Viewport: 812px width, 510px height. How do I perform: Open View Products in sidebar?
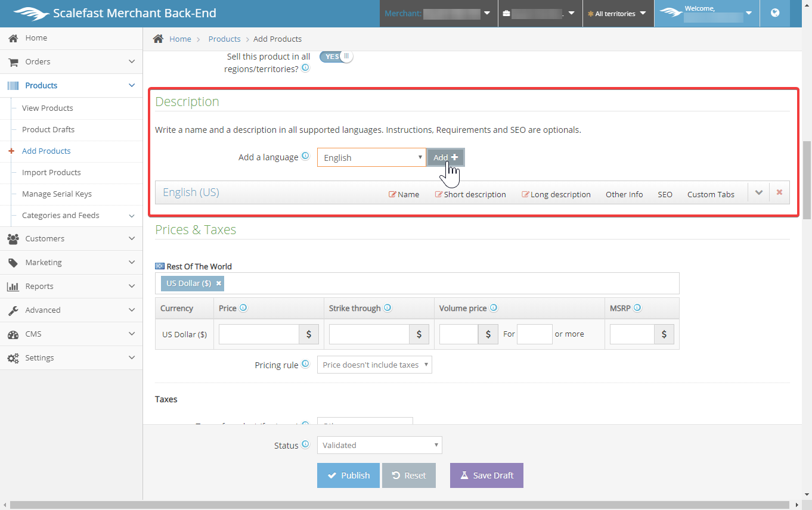click(x=48, y=108)
